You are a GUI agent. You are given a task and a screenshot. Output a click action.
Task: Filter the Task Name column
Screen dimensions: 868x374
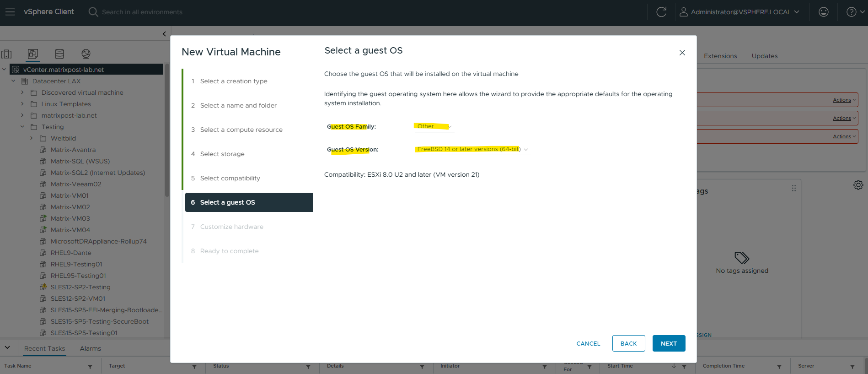point(90,367)
